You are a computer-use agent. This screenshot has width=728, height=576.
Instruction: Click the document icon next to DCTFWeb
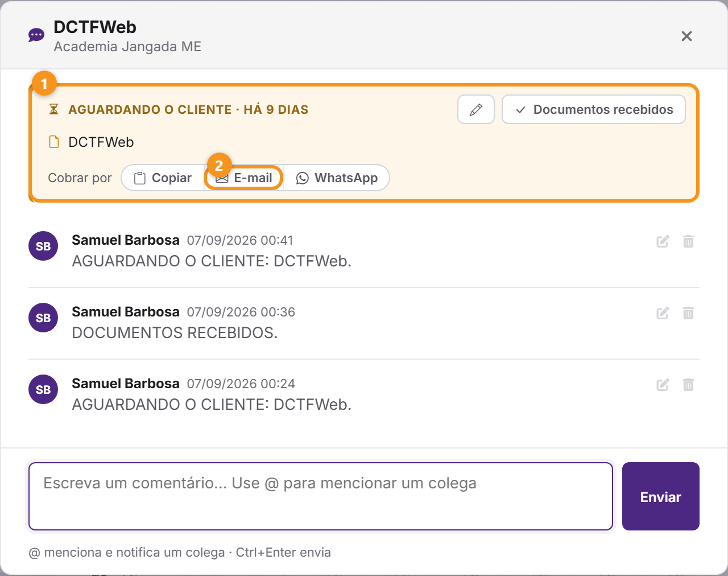54,142
